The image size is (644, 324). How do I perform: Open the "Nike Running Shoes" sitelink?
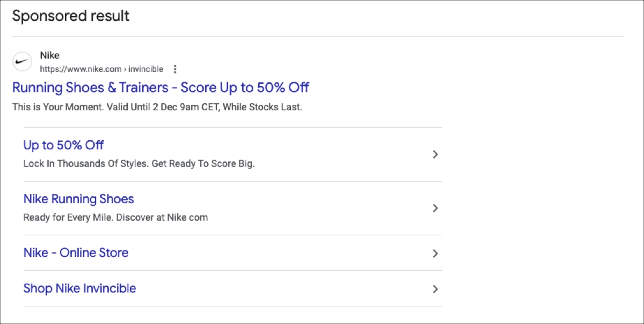[78, 199]
